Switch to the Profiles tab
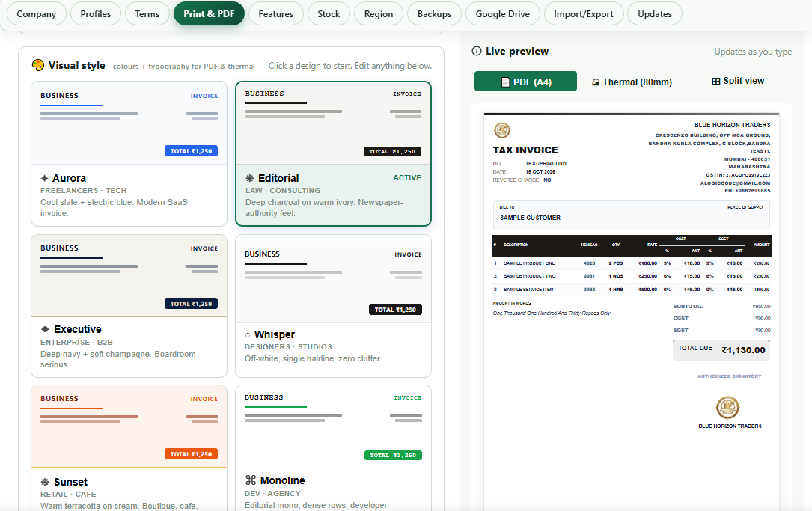 point(95,14)
